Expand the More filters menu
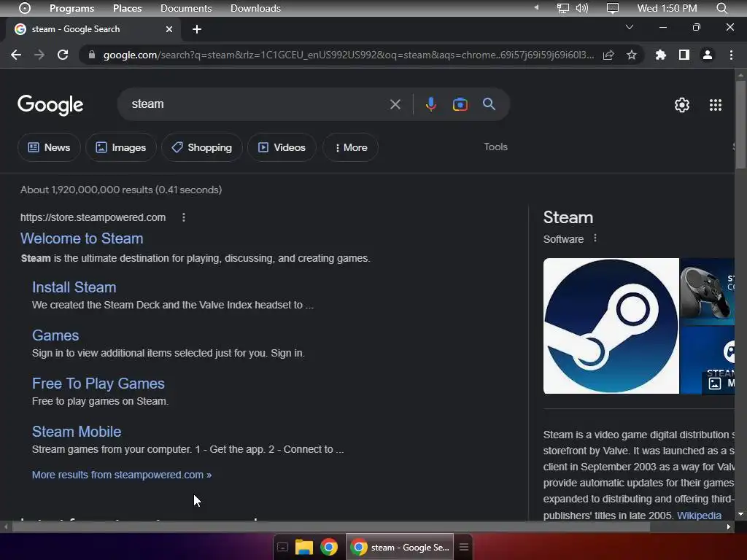This screenshot has height=560, width=747. pos(351,147)
